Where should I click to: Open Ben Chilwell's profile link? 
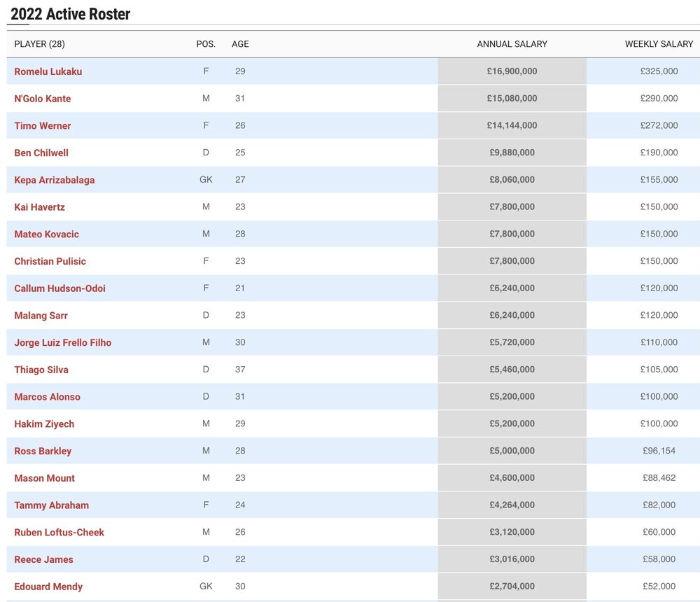coord(41,153)
